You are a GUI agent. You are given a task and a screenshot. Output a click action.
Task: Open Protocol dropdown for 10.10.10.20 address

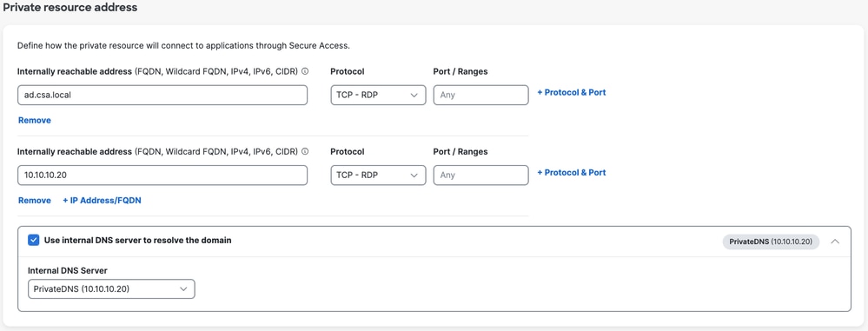(x=378, y=175)
